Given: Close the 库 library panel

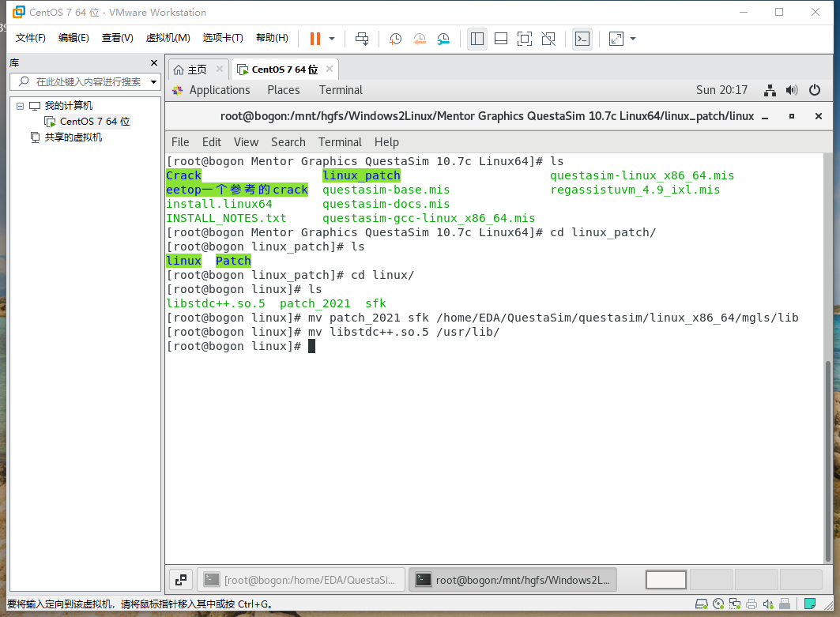Looking at the screenshot, I should tap(154, 62).
